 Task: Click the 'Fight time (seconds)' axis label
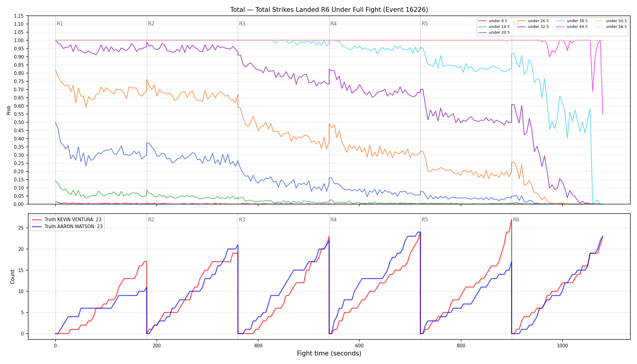tap(329, 353)
